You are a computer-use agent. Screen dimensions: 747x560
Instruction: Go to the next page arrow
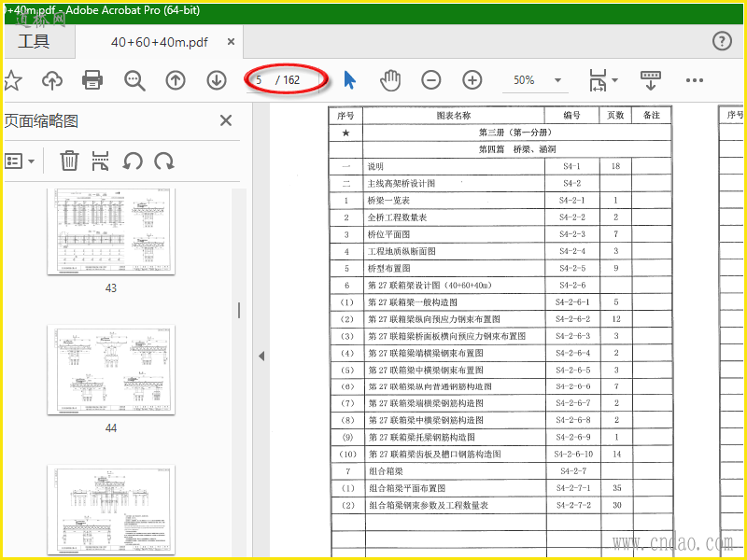pos(217,80)
